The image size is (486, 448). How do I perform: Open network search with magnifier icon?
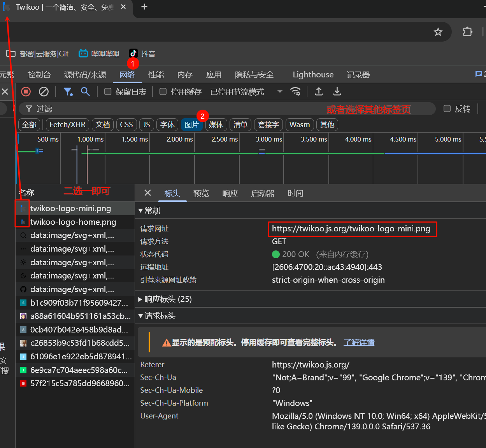85,92
